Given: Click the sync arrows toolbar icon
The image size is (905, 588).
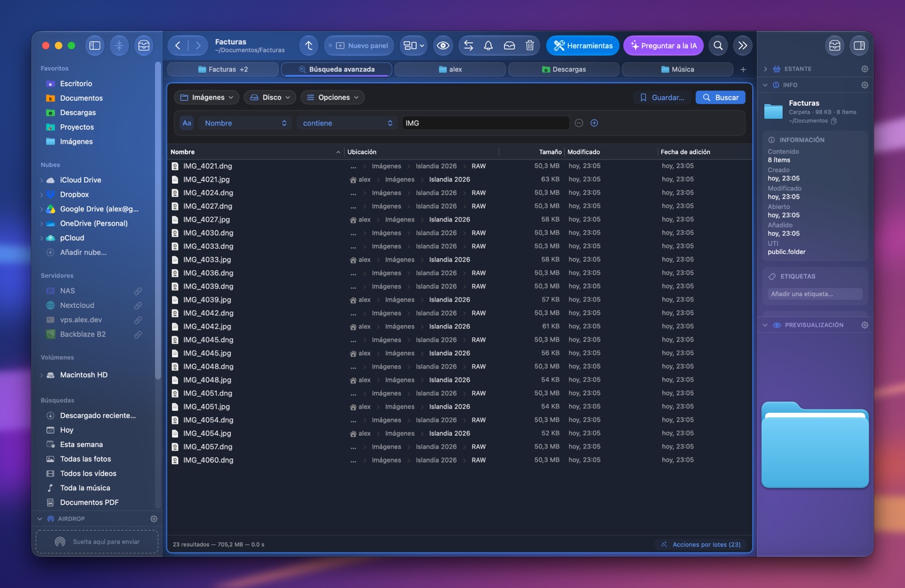Looking at the screenshot, I should pos(468,46).
